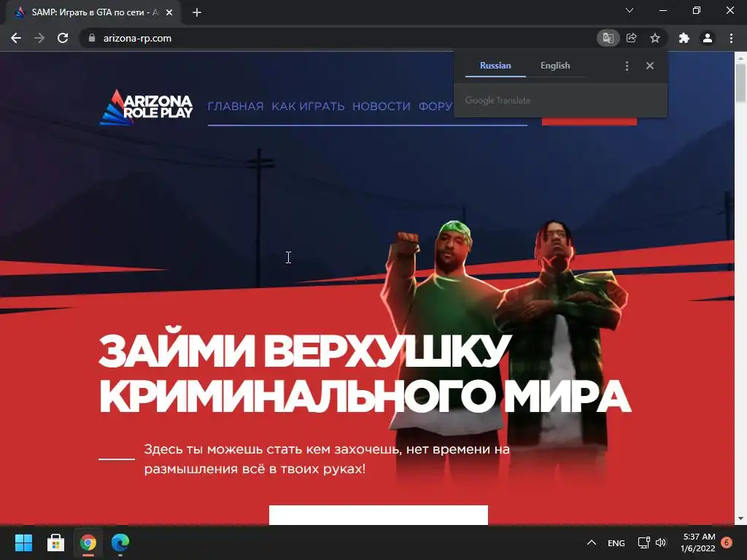Screen dimensions: 747x560
Task: Launch Microsoft Store from the taskbar
Action: (55, 542)
